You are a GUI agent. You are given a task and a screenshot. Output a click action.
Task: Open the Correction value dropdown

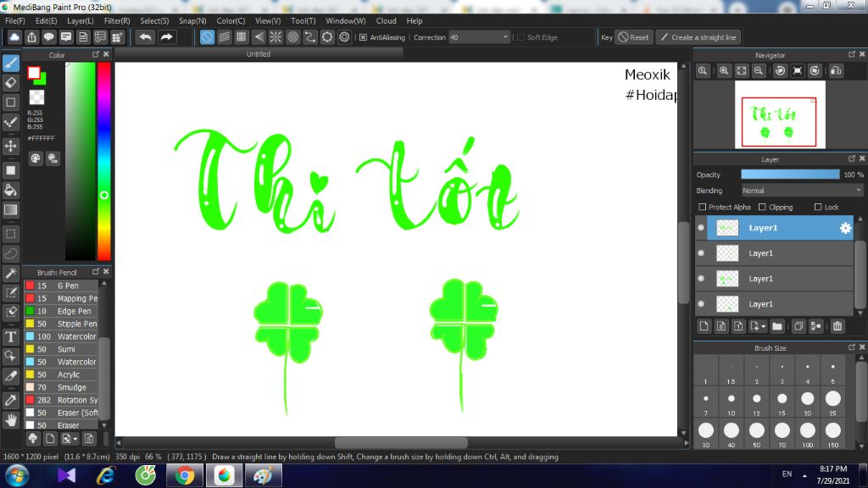pos(505,37)
